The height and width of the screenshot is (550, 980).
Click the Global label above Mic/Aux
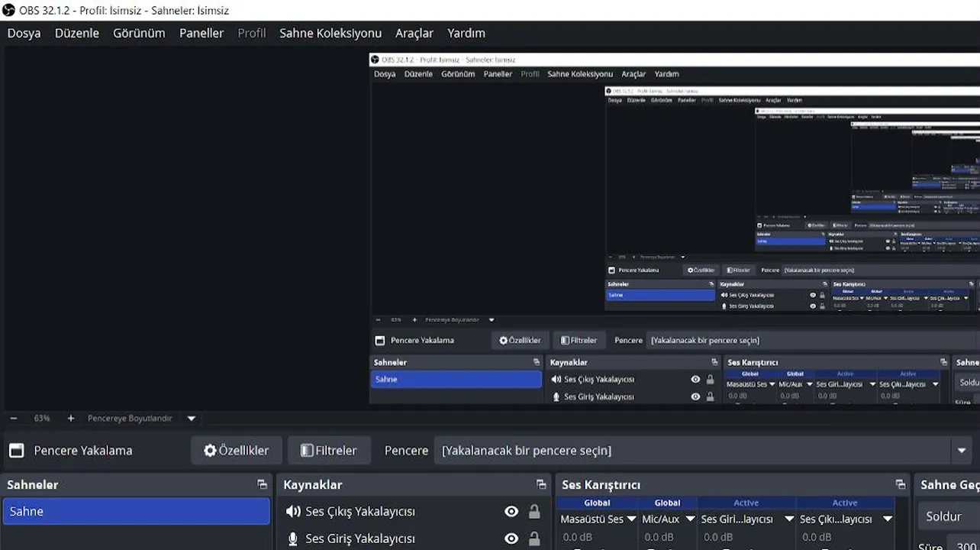point(667,503)
